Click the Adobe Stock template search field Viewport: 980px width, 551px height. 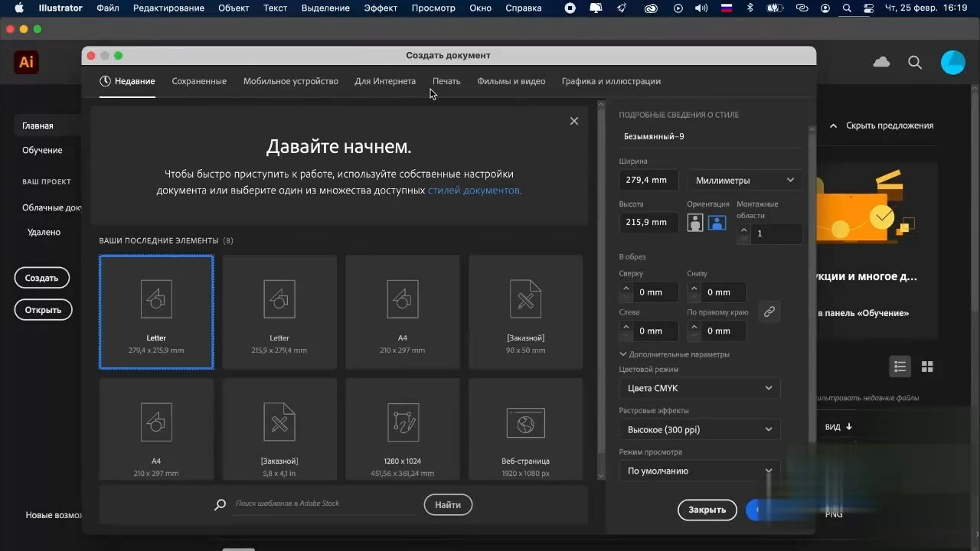325,504
